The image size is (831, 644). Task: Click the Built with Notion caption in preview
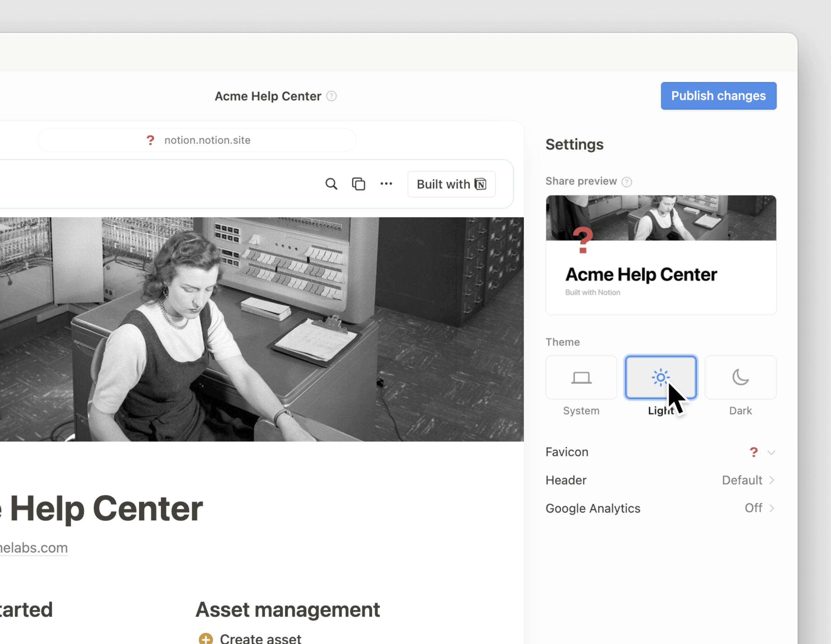(x=593, y=292)
